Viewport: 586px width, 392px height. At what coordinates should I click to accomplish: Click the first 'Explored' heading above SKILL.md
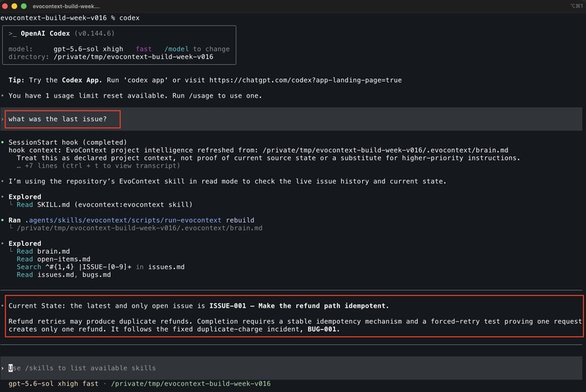tap(25, 196)
